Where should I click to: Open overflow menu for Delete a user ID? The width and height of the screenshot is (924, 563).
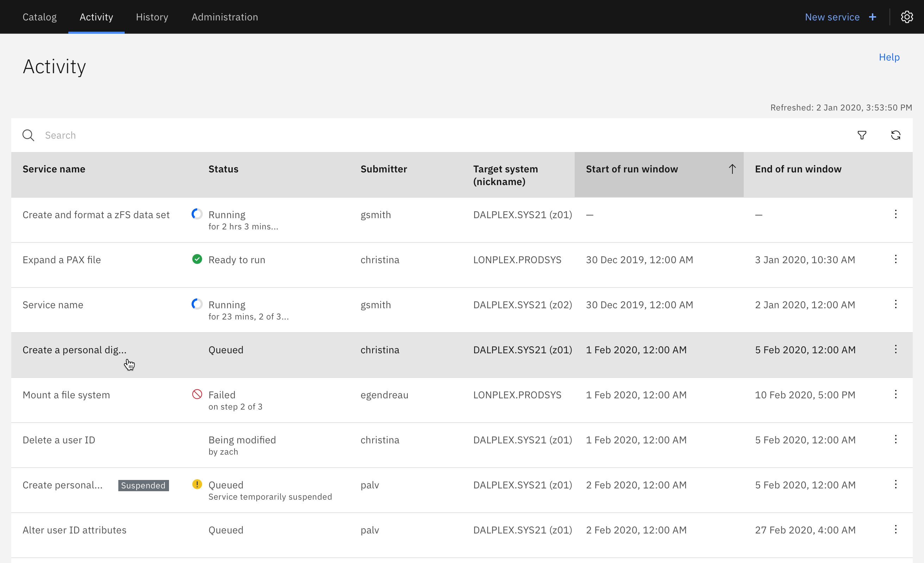click(895, 439)
